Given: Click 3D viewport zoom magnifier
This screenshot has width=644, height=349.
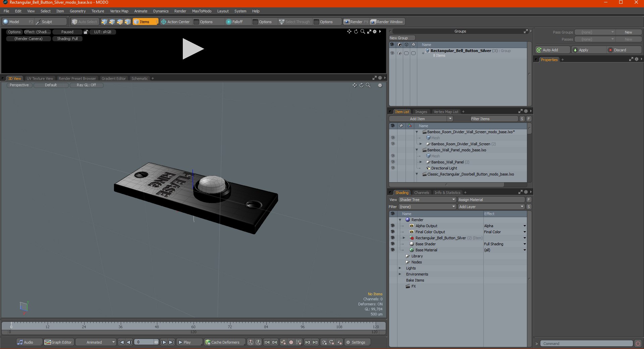Looking at the screenshot, I should 368,85.
